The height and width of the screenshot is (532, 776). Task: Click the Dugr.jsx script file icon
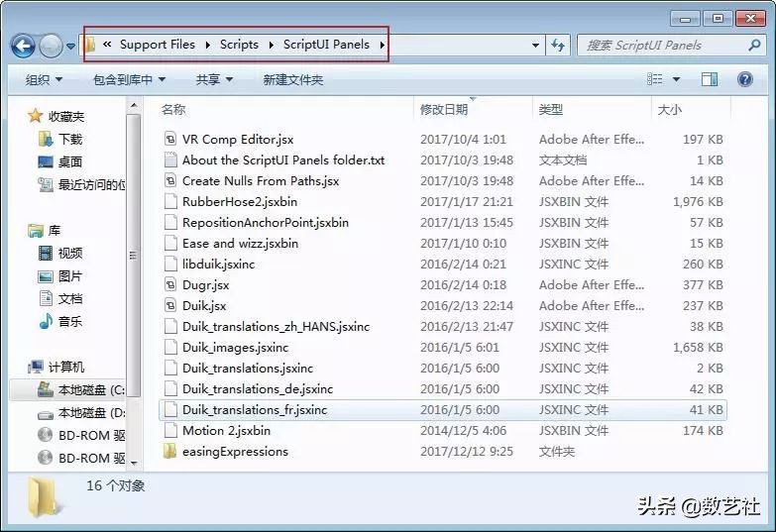tap(170, 285)
